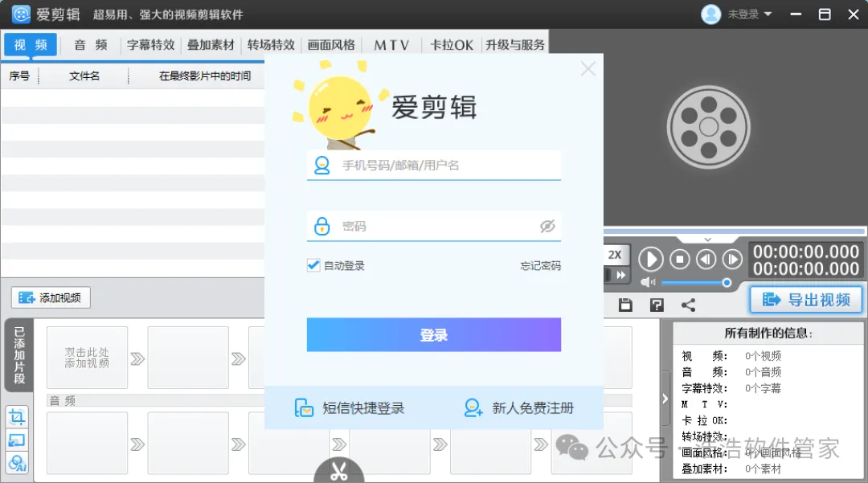Click user icon in username field

tap(321, 165)
